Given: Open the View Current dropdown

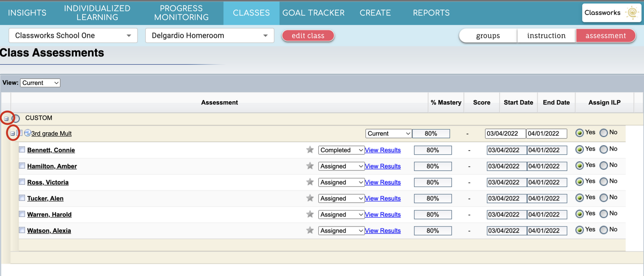Looking at the screenshot, I should pyautogui.click(x=40, y=83).
